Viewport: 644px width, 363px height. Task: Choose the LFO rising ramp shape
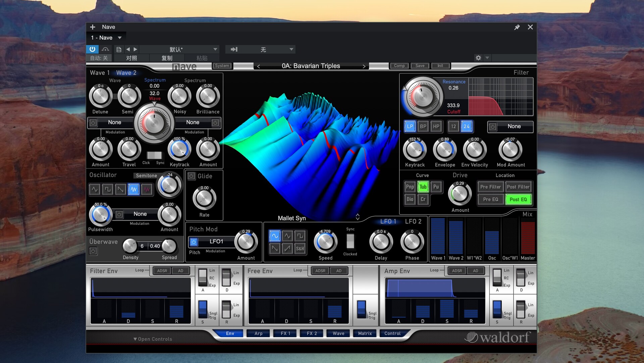tap(287, 249)
